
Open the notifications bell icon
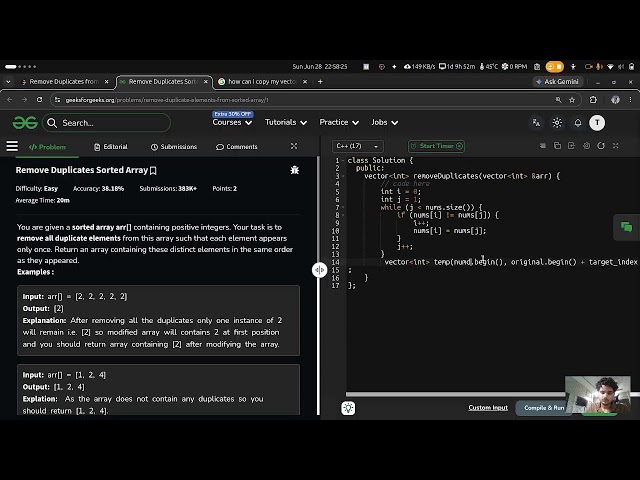click(x=578, y=123)
